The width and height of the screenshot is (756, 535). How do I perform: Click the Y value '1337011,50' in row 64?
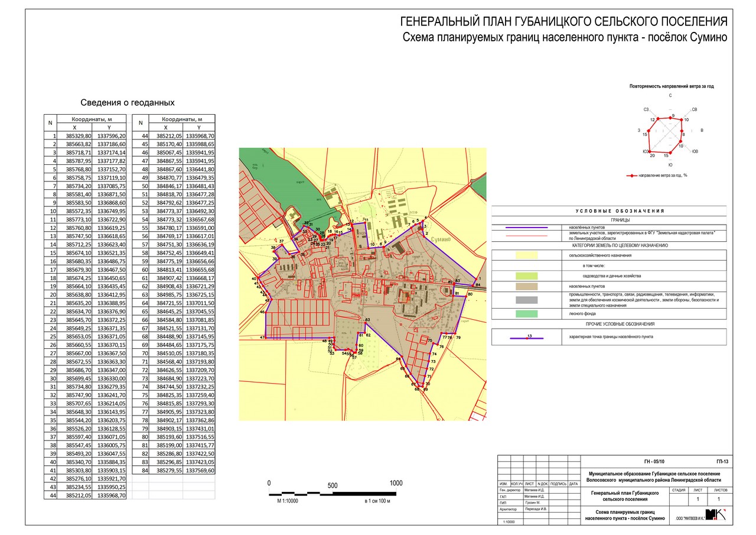click(x=200, y=302)
